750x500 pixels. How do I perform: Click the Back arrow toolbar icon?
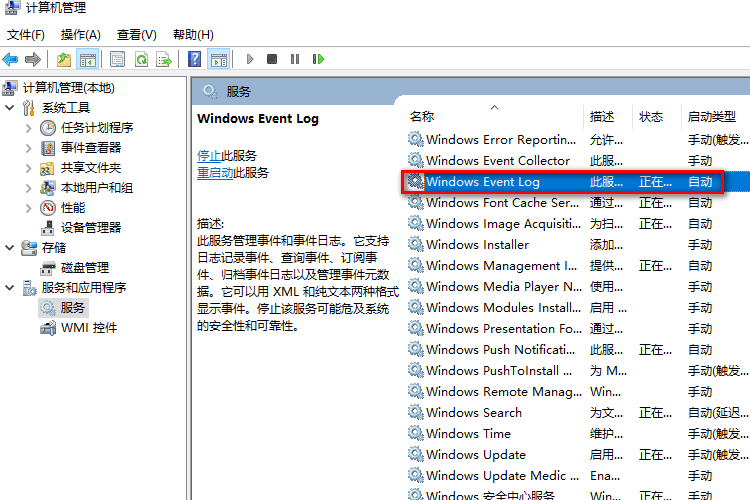pyautogui.click(x=10, y=59)
